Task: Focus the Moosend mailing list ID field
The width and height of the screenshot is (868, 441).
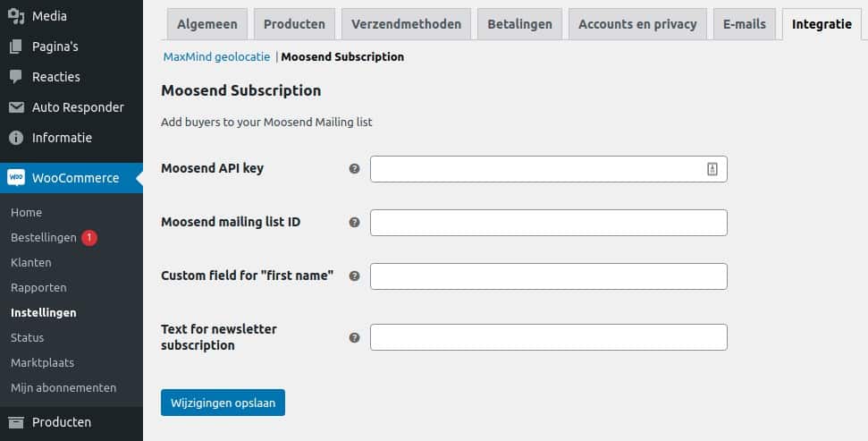Action: [549, 223]
